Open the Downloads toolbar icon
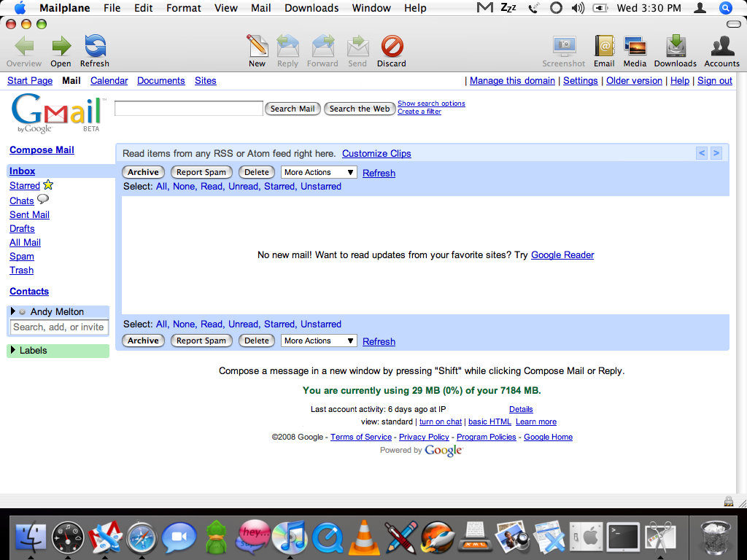This screenshot has height=560, width=747. click(x=676, y=46)
